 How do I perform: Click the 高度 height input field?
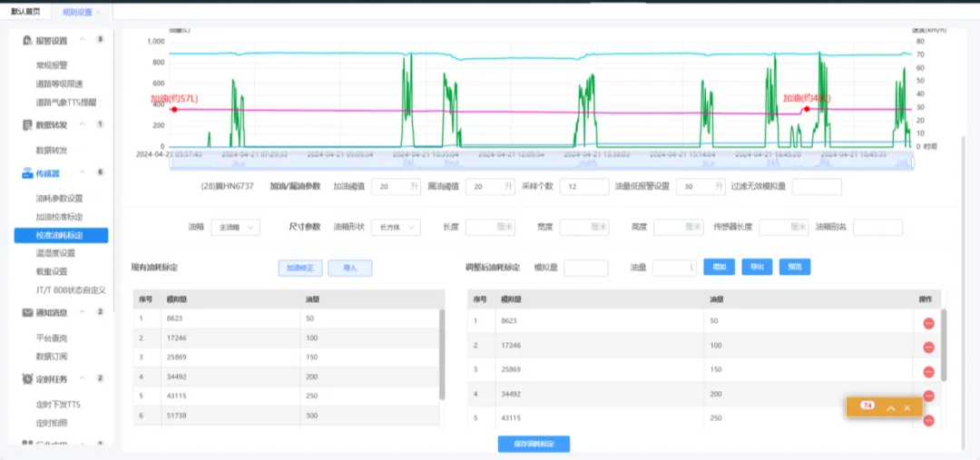coord(679,228)
